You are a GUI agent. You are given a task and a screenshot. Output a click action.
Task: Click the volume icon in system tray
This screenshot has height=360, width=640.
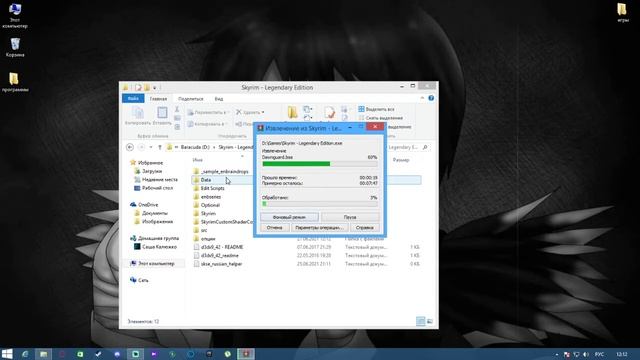coord(586,354)
